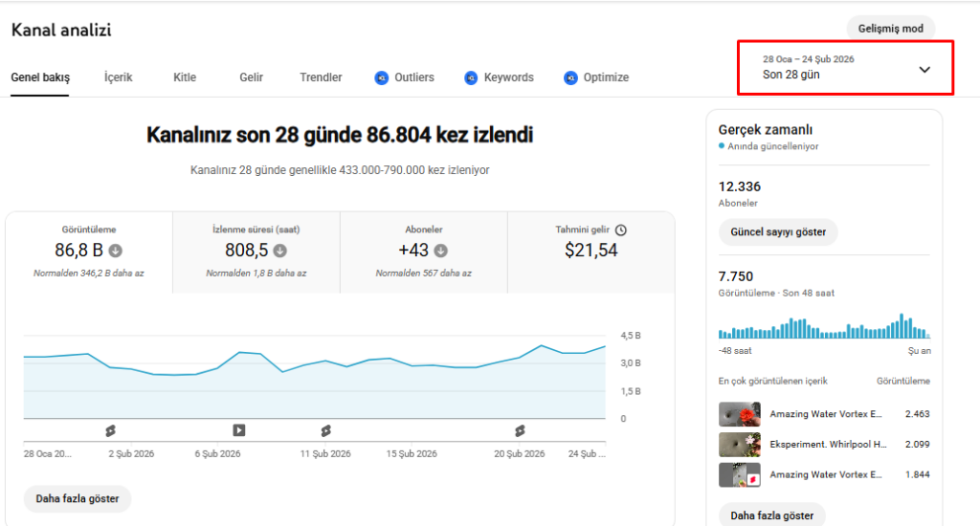Click the vidIQ icon before Optimize
The width and height of the screenshot is (980, 526).
coord(570,77)
